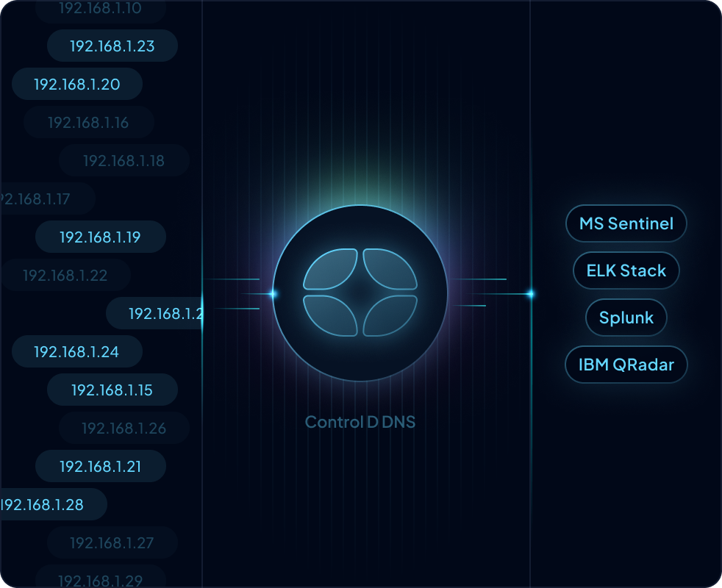Click the Control D logo icon
This screenshot has height=588, width=722.
(360, 293)
